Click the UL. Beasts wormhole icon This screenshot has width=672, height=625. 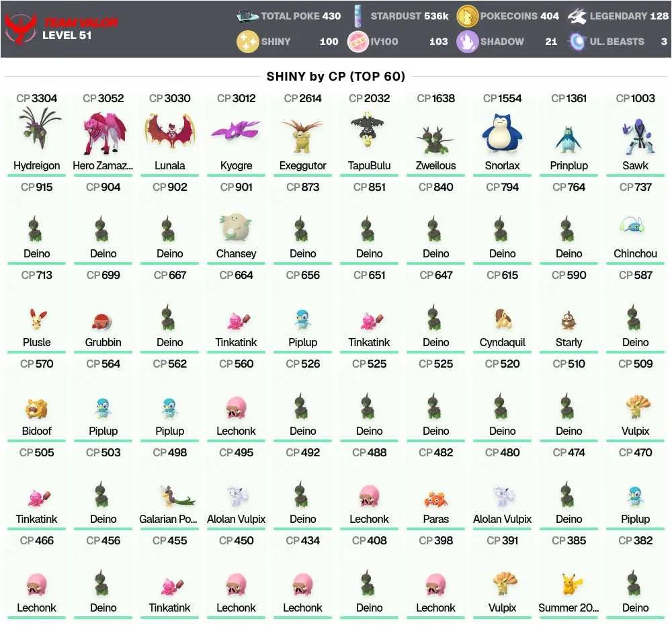[x=577, y=42]
